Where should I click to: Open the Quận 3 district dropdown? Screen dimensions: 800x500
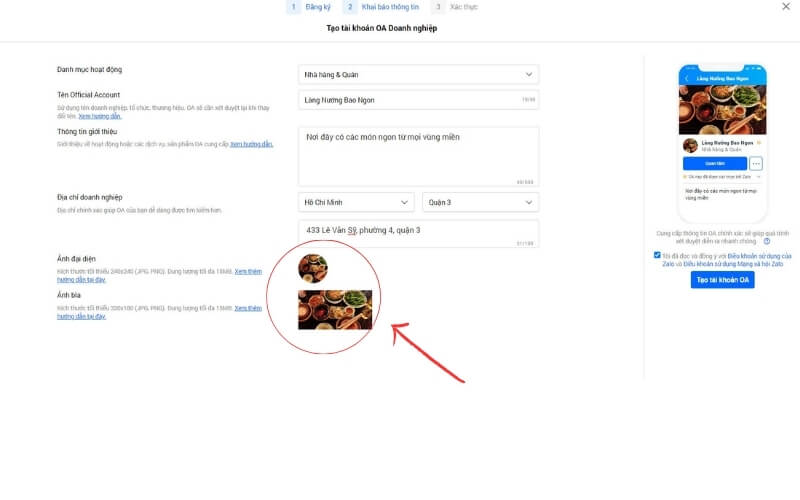(480, 203)
